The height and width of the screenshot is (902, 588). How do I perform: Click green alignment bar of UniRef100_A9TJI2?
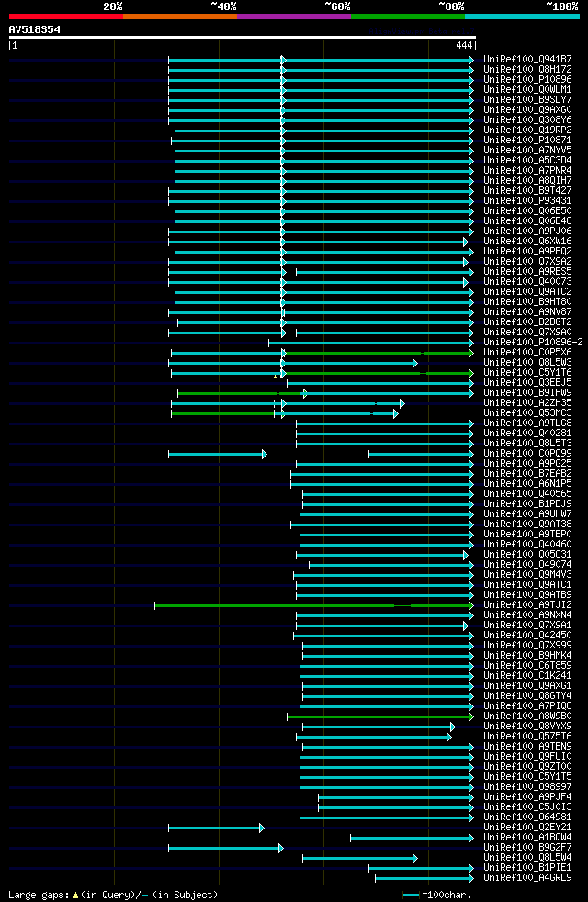(x=313, y=605)
